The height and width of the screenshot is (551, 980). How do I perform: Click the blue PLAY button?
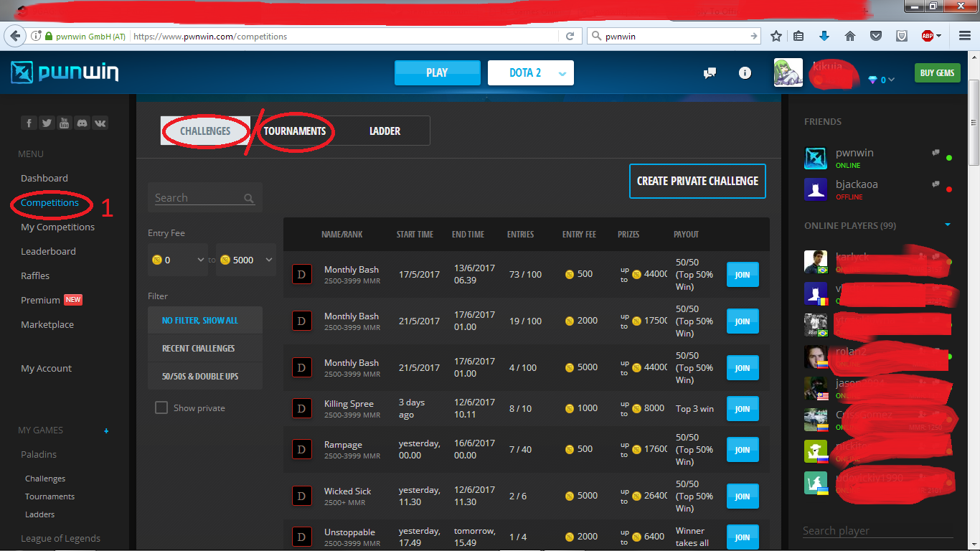pos(437,72)
